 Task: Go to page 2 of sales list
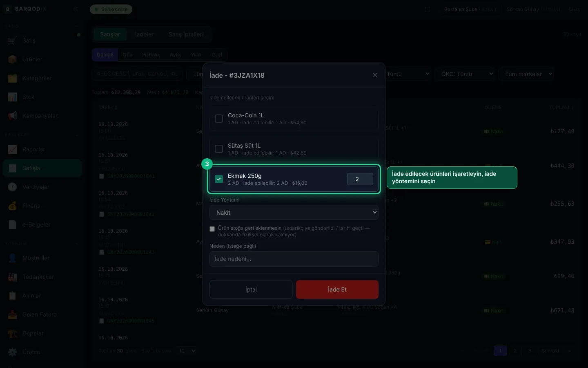(515, 351)
